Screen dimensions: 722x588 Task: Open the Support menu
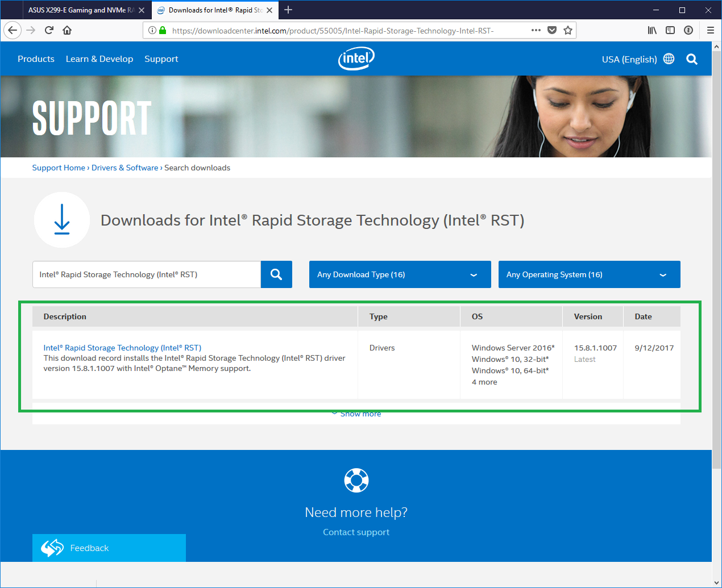(x=161, y=59)
